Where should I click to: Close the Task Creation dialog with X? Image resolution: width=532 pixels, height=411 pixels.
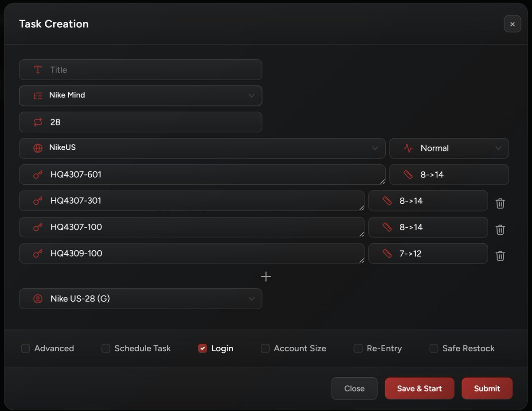512,24
